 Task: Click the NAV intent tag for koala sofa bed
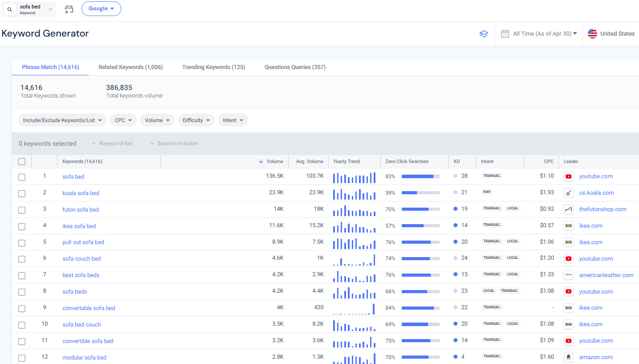pyautogui.click(x=487, y=192)
